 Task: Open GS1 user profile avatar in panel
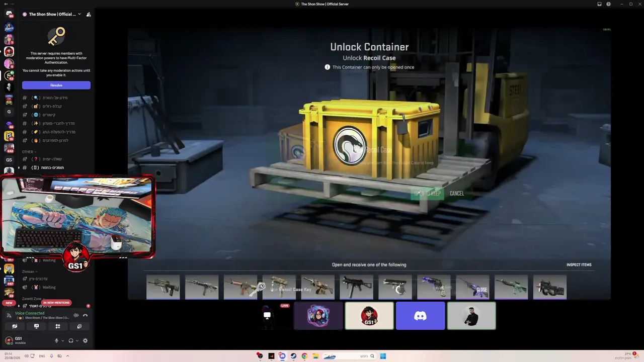click(9, 340)
